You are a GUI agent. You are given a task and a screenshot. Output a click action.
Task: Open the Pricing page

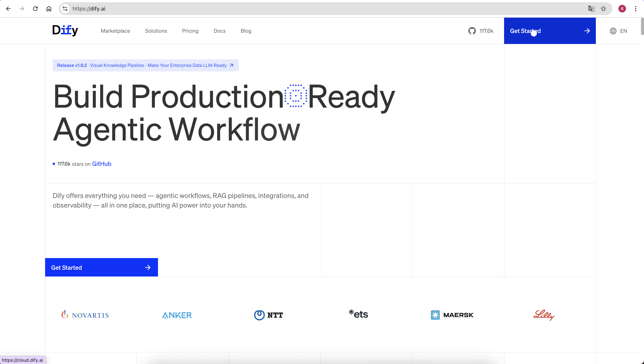[190, 31]
